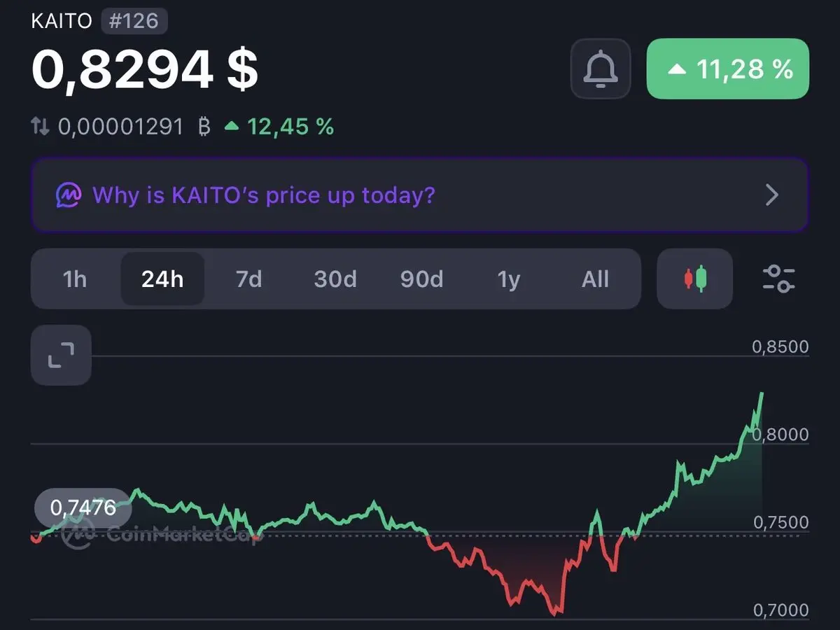Open 'Why is KAITO's price up today?'
Viewport: 840px width, 630px height.
[263, 195]
